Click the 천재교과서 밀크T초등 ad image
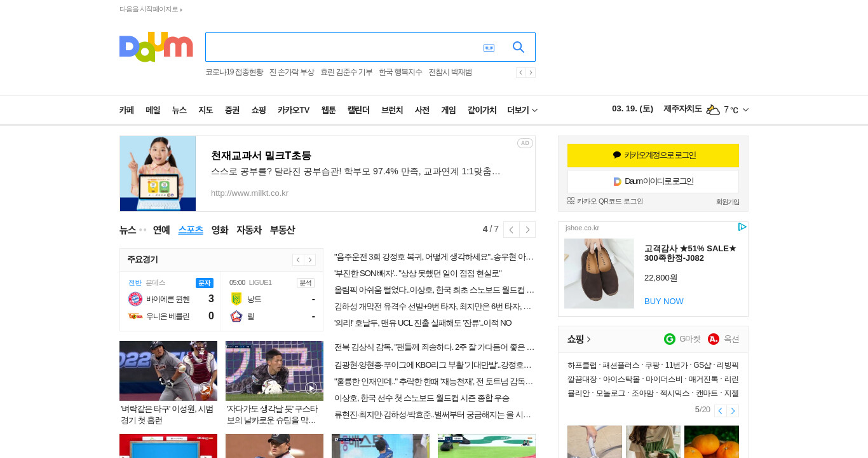868x458 pixels. pos(158,174)
